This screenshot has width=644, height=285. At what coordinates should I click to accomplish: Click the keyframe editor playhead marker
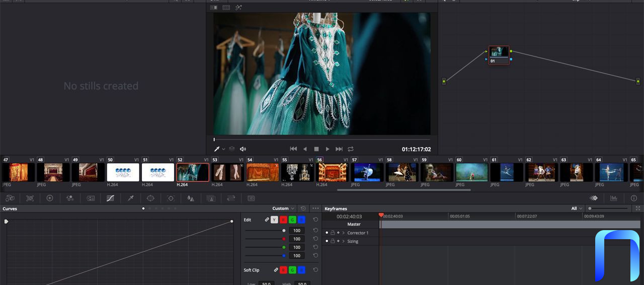(x=381, y=215)
